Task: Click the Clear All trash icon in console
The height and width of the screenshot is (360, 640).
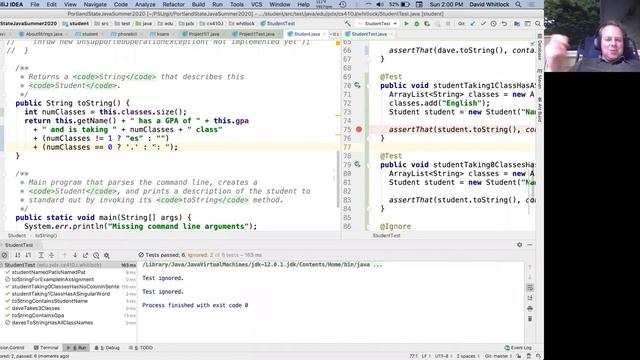Action: click(530, 319)
